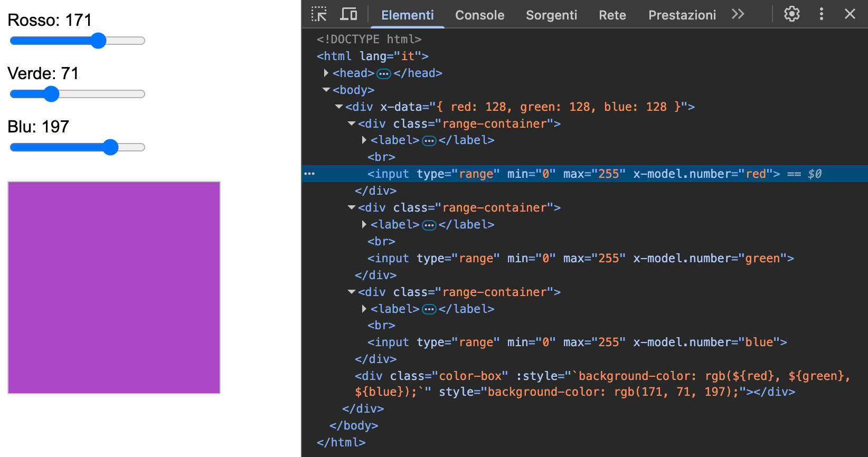Open the Sorgenti tab
The image size is (868, 457).
click(551, 15)
